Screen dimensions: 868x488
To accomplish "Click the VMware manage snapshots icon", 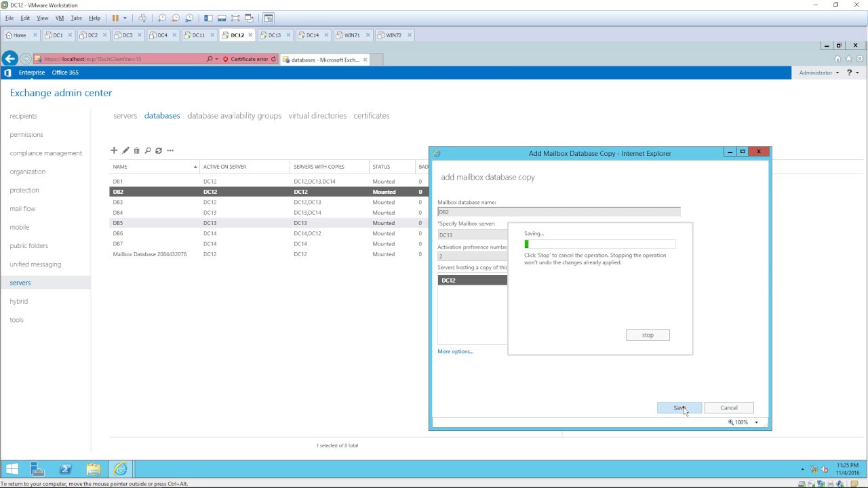I will 189,18.
